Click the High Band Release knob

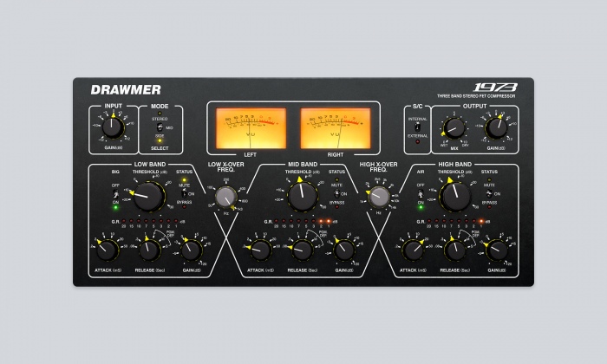pyautogui.click(x=455, y=250)
